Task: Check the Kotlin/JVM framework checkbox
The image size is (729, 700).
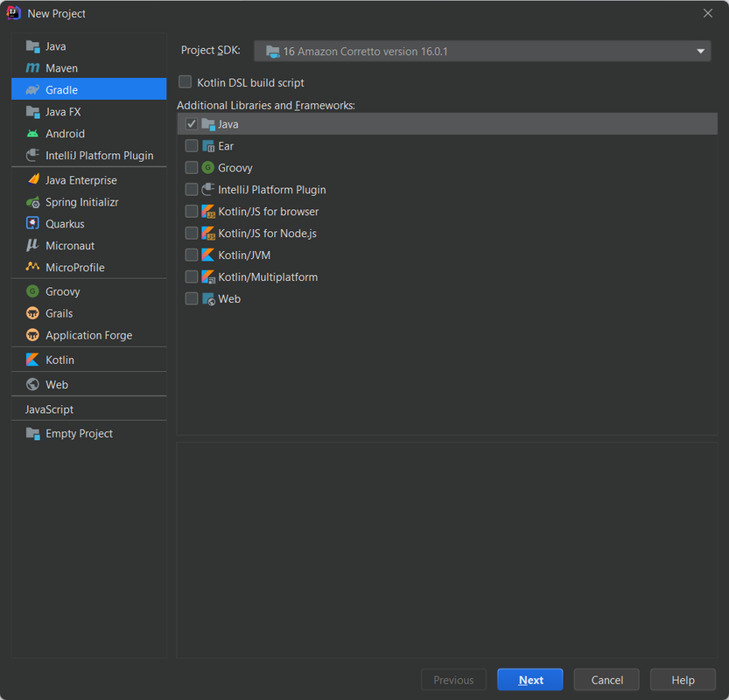Action: coord(191,255)
